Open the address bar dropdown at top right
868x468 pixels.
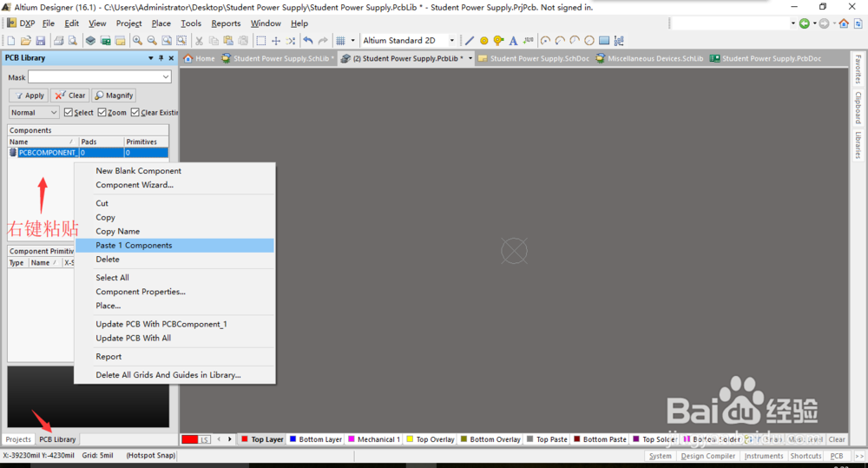pyautogui.click(x=792, y=23)
